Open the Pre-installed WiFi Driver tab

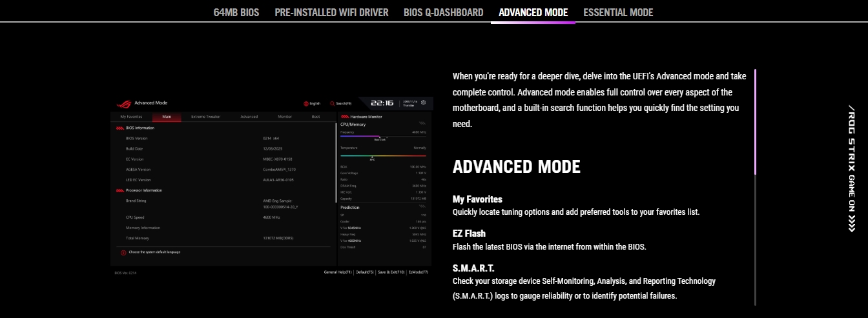pyautogui.click(x=331, y=12)
